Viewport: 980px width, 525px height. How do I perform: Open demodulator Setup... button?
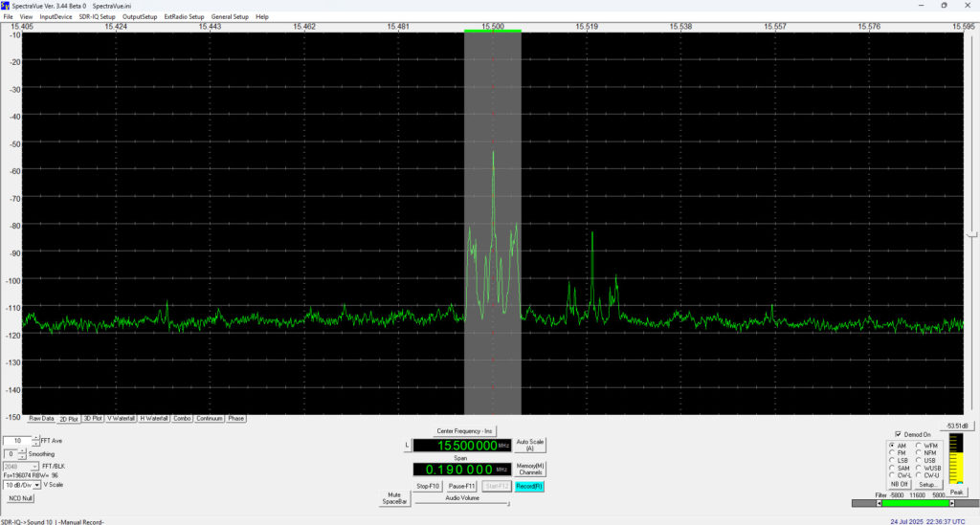pyautogui.click(x=929, y=485)
